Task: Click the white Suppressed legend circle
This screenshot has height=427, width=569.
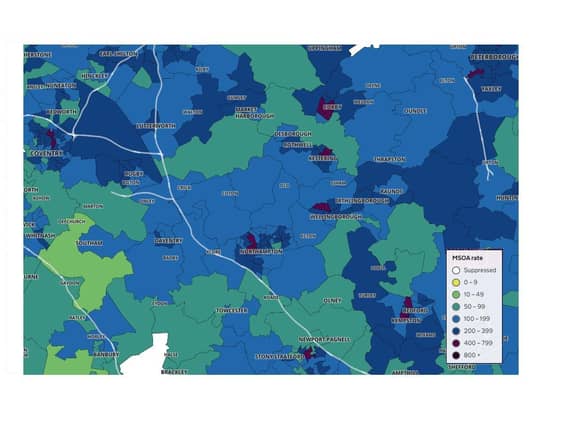Action: coord(456,270)
